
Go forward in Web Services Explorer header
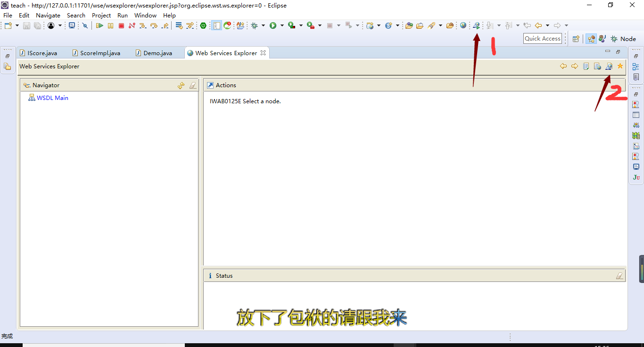coord(575,66)
